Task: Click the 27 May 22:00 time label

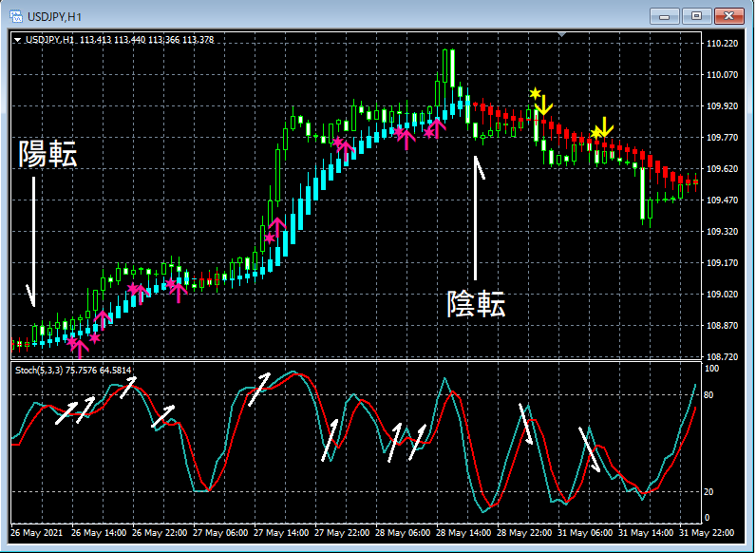Action: click(342, 533)
